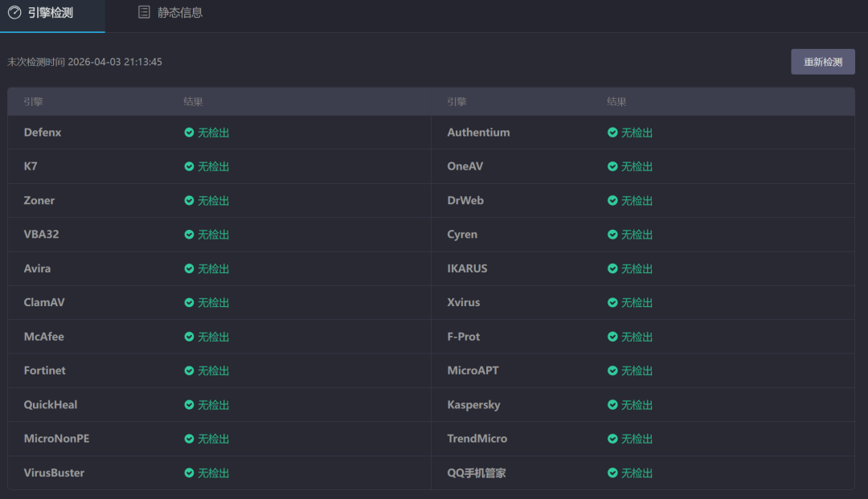Click green check icon in Avira row

tap(189, 268)
